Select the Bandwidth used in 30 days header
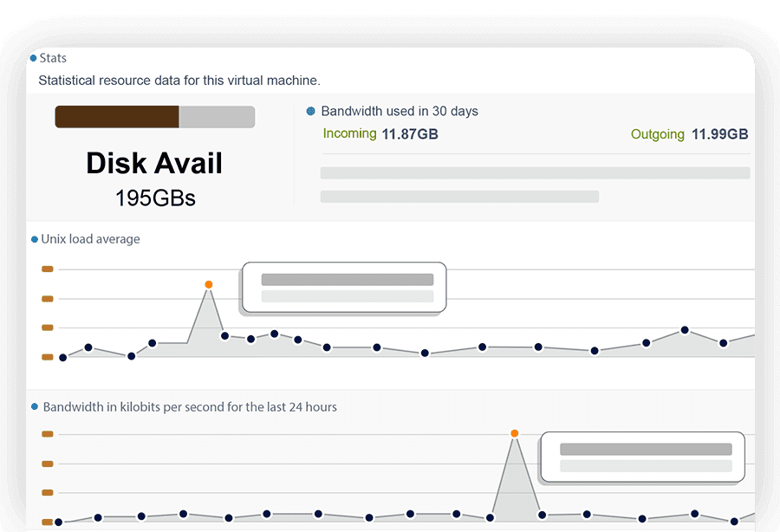The width and height of the screenshot is (780, 532). tap(399, 111)
